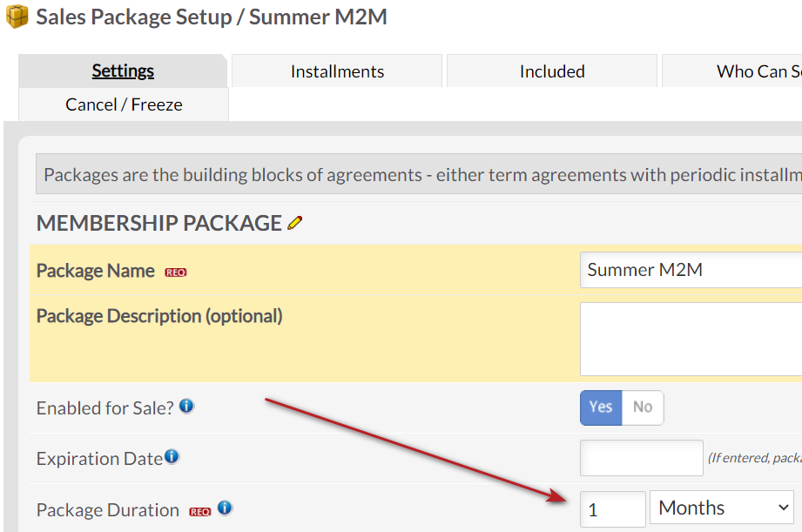Open the Included tab
Viewport: 802px width, 532px height.
551,71
